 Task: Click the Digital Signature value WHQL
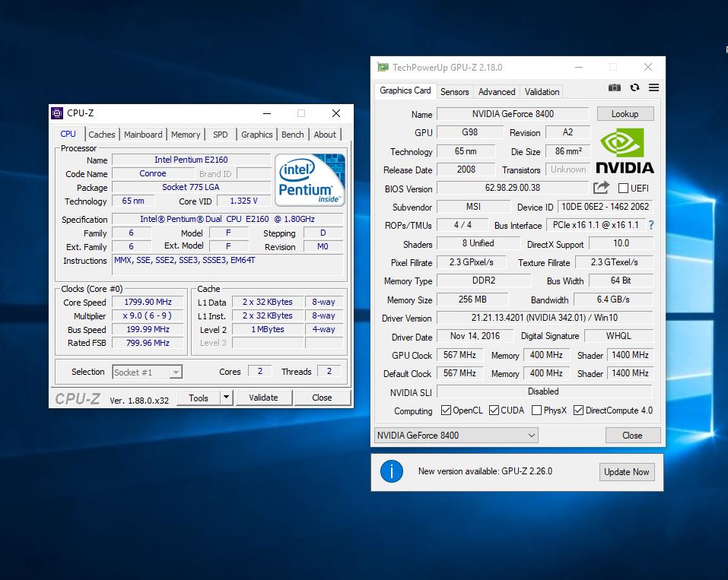pos(618,336)
